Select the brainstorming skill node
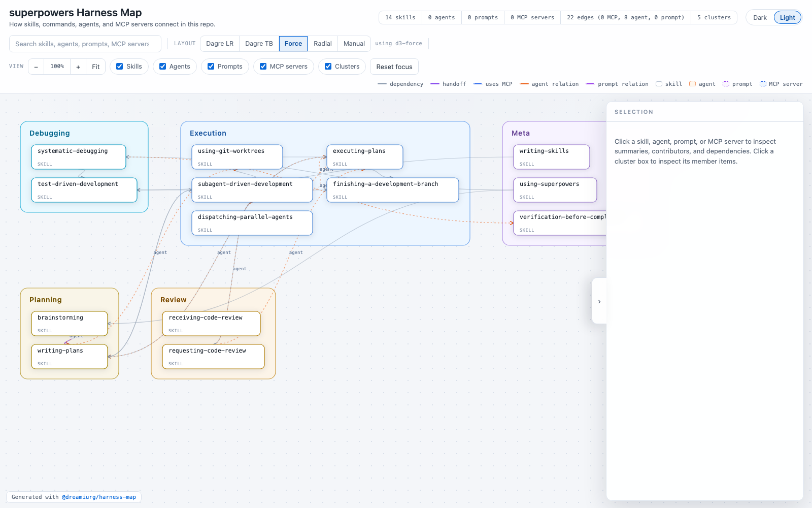 point(70,324)
